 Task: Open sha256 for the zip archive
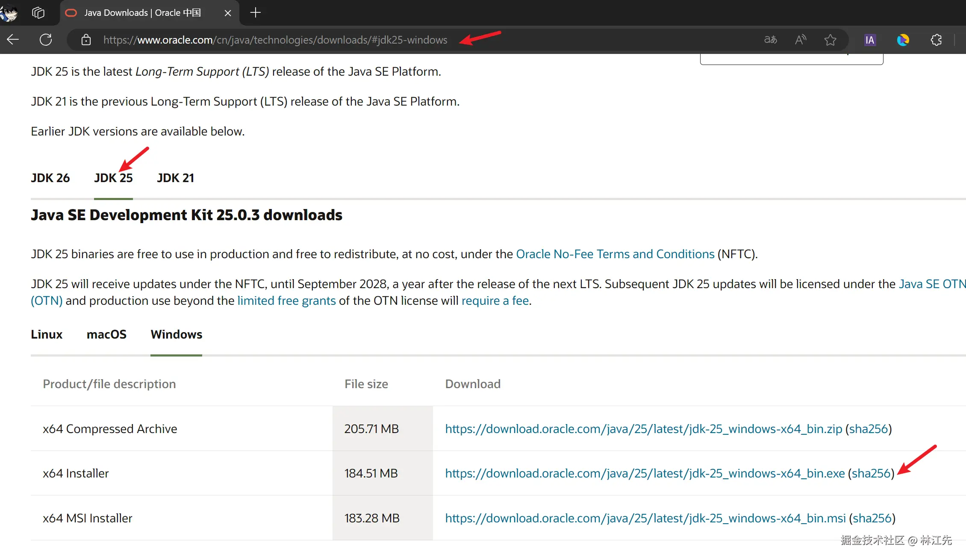tap(869, 429)
